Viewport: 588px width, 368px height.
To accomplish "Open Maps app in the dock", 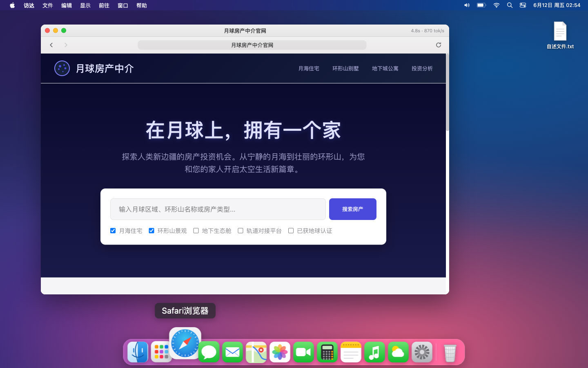I will click(256, 352).
